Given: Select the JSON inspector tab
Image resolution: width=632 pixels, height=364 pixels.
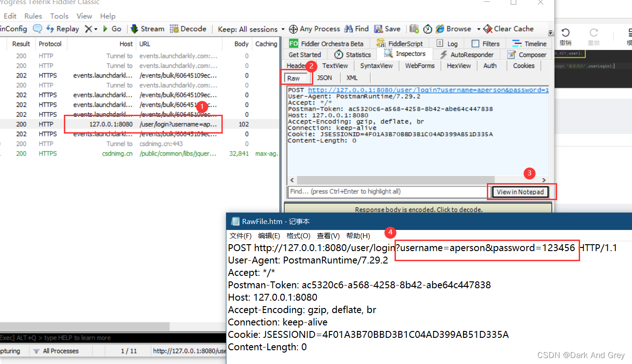Looking at the screenshot, I should click(x=324, y=78).
